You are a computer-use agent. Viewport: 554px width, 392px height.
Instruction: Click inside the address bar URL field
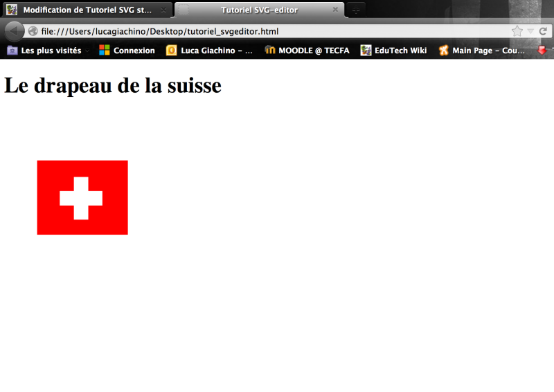point(277,31)
